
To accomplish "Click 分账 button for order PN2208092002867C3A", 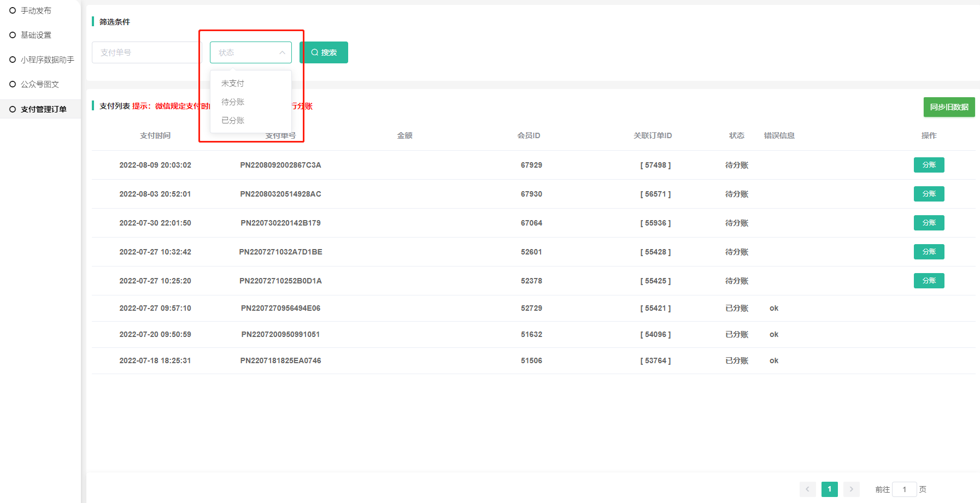I will click(929, 165).
